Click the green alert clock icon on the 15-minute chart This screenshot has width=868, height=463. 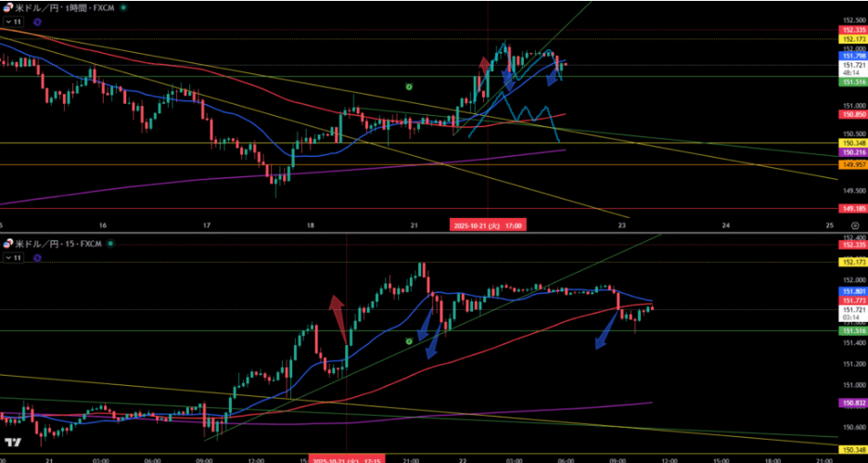tap(409, 341)
